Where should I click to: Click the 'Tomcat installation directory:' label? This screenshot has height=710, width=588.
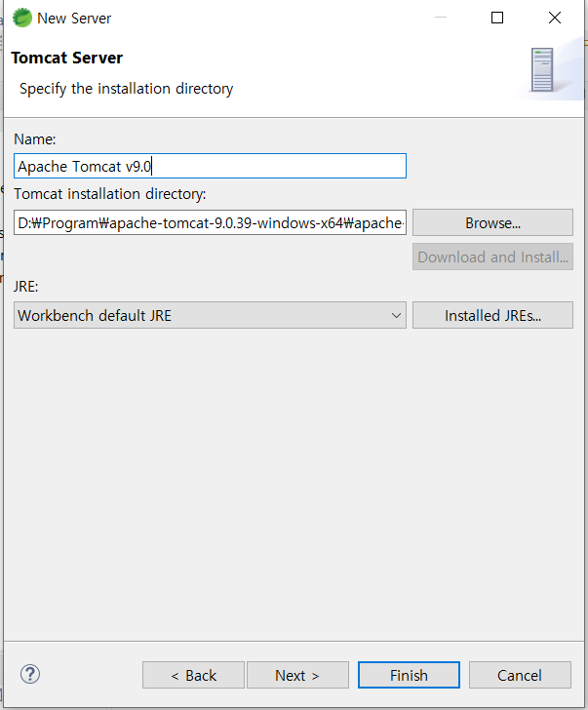pos(110,194)
